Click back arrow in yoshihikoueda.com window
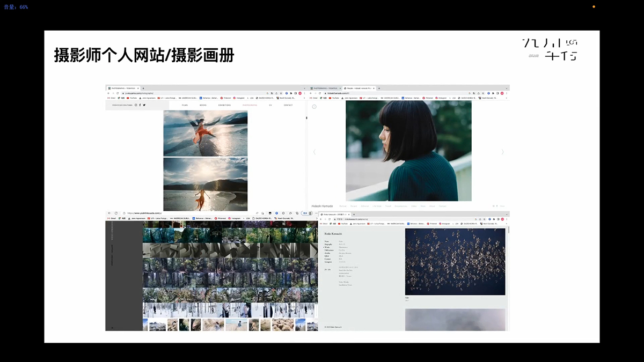Viewport: 644px width, 362px height. coord(109,213)
